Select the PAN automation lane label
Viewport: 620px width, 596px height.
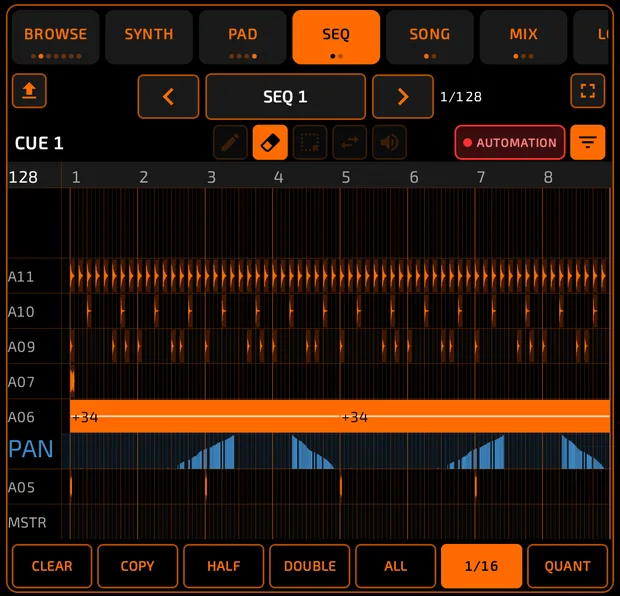[x=31, y=449]
